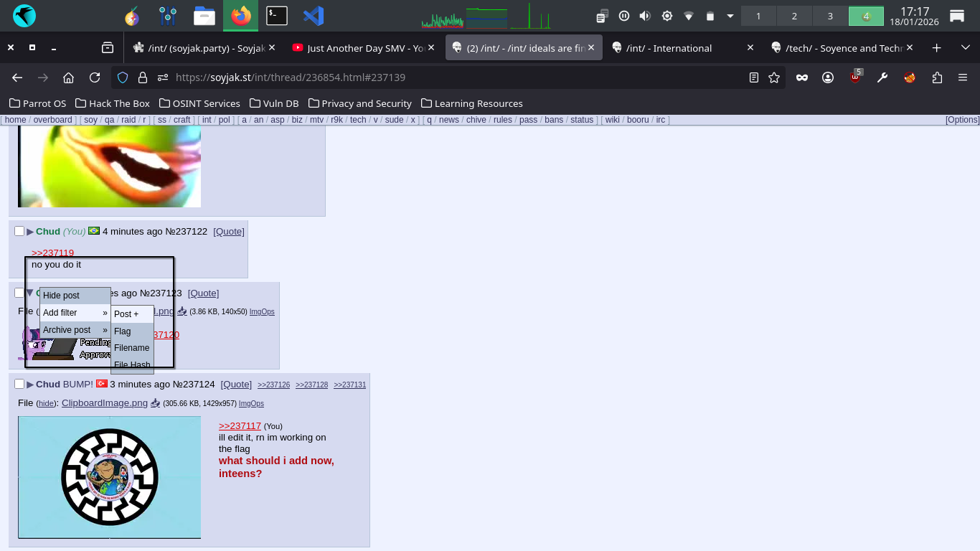Collapse the open post menu arrow for №237123
The image size is (980, 551).
pyautogui.click(x=30, y=293)
